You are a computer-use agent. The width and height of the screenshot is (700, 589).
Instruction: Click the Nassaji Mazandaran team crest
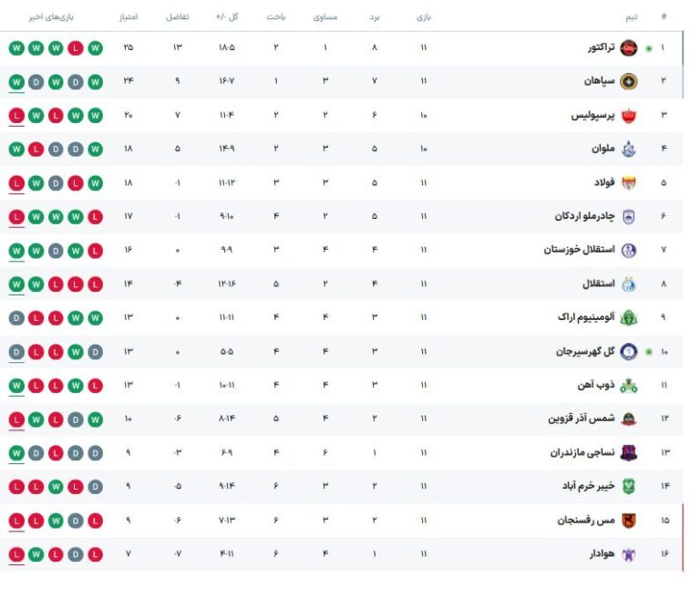[629, 453]
